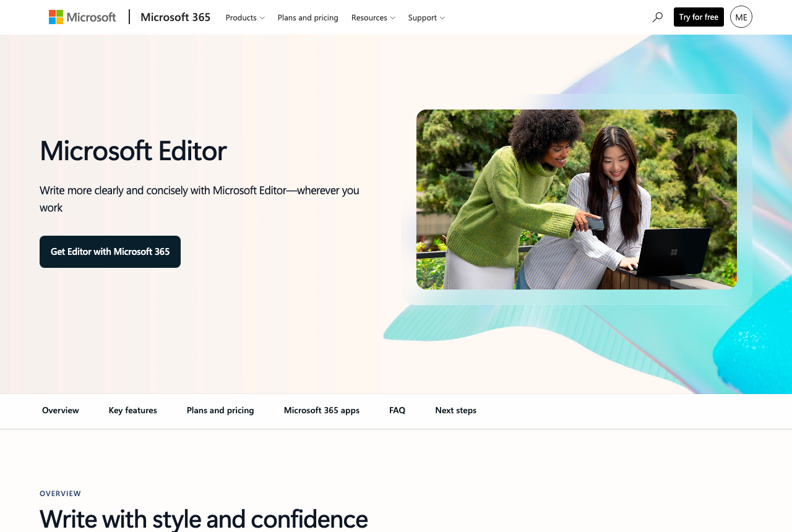This screenshot has width=792, height=532.
Task: Click the 'Write more clearly and concisely' text
Action: pos(199,199)
